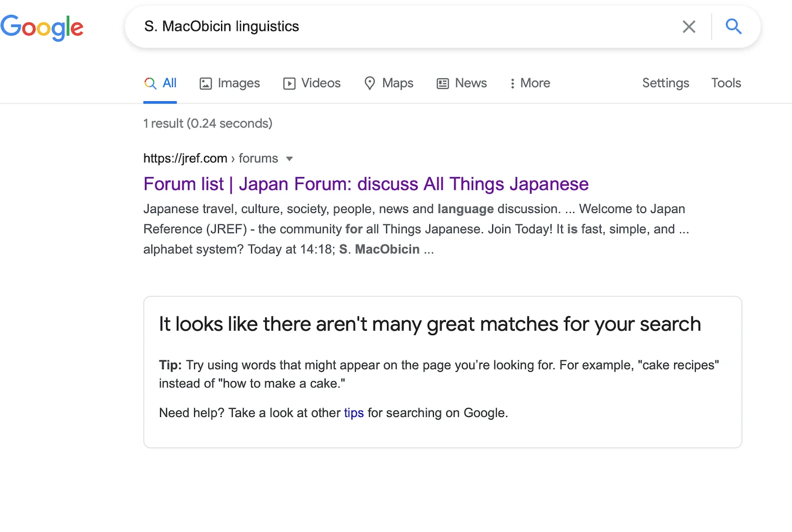Click the three-dot More icon
The image size is (792, 532).
click(512, 84)
